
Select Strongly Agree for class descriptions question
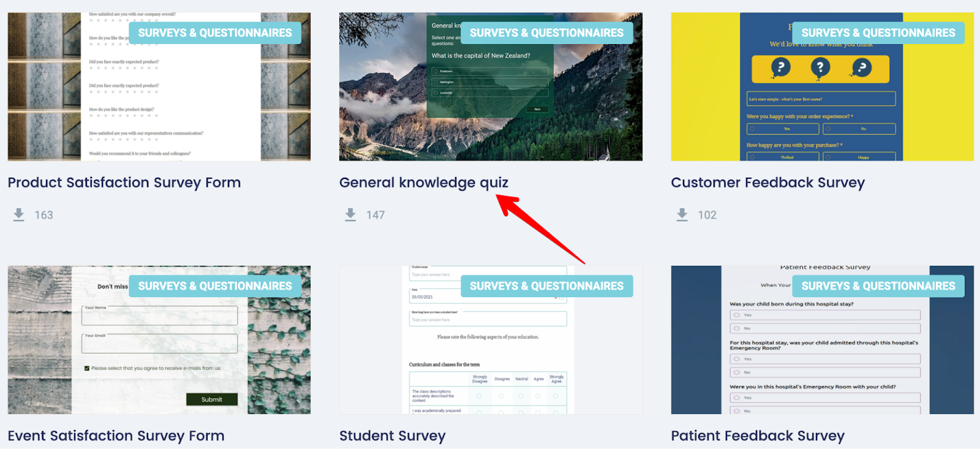pyautogui.click(x=556, y=396)
